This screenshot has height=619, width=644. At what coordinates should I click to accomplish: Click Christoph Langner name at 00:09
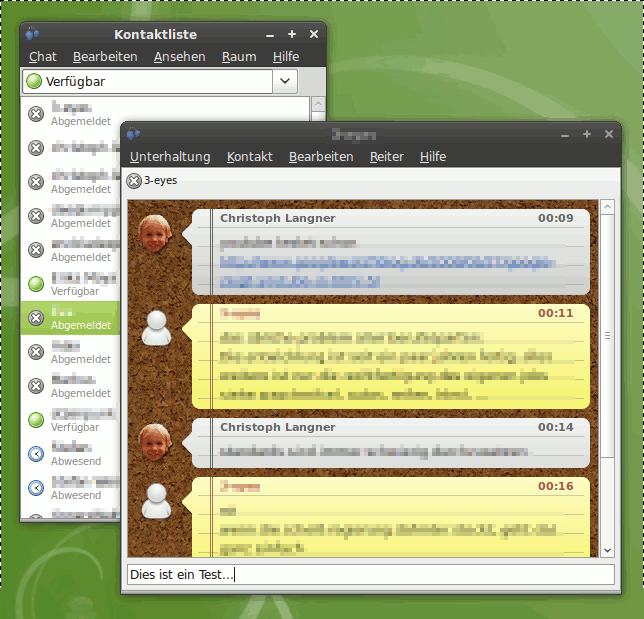[278, 218]
